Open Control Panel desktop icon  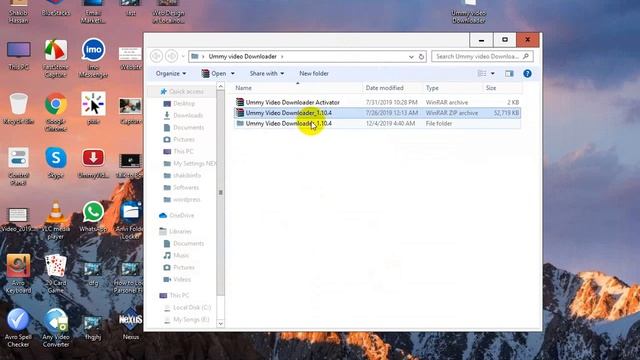point(18,166)
